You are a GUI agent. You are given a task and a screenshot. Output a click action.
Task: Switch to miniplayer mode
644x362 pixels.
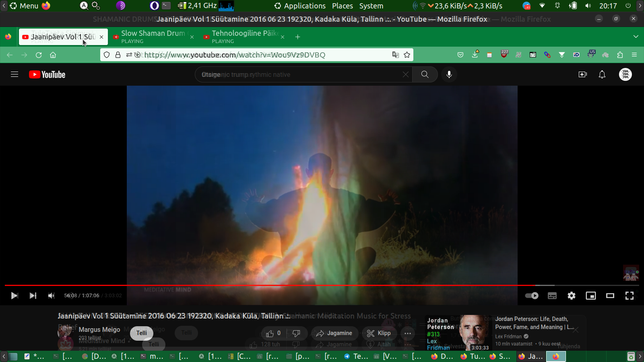(x=591, y=296)
